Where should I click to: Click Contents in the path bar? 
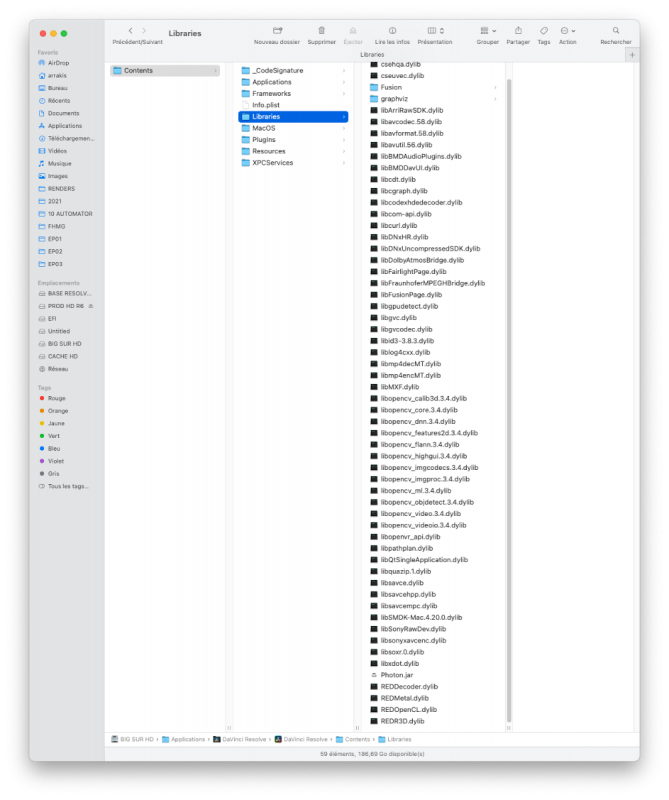point(353,739)
